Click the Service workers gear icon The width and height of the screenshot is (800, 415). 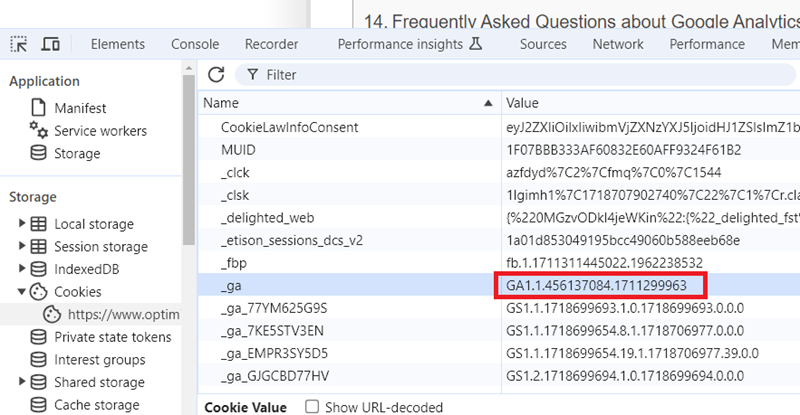(38, 130)
